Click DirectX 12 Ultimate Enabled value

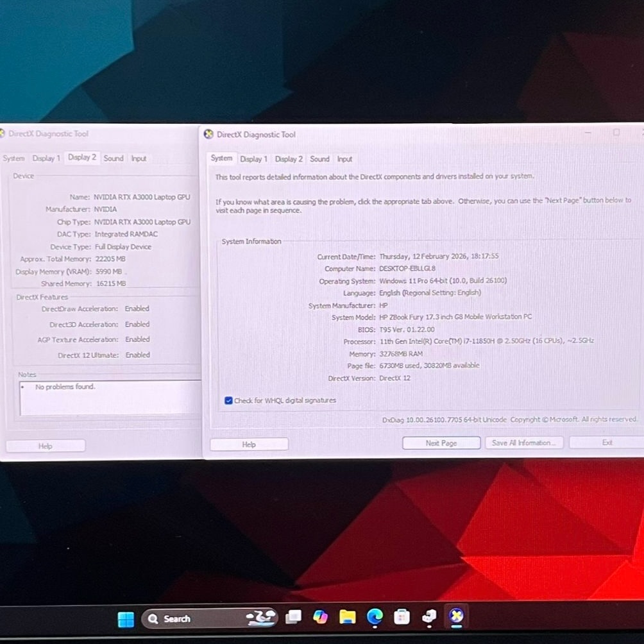pyautogui.click(x=138, y=355)
